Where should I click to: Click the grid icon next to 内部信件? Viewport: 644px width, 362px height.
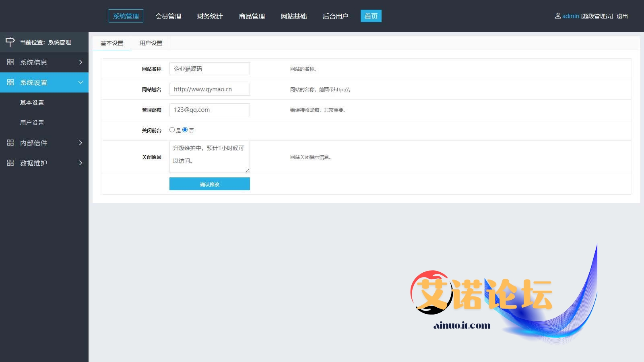[x=10, y=143]
